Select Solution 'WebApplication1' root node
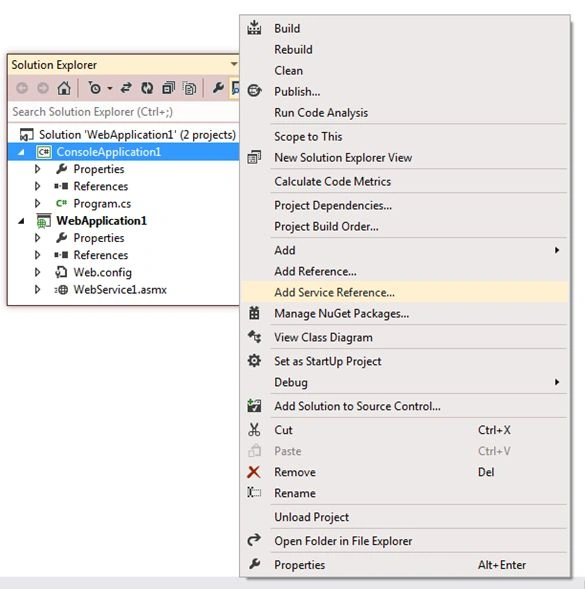This screenshot has width=585, height=589. coord(138,134)
